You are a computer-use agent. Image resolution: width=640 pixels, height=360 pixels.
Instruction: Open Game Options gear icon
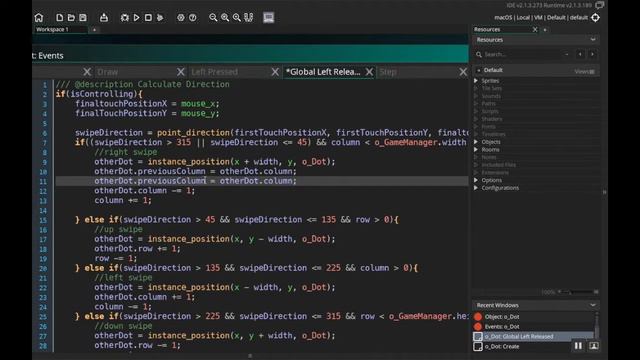pyautogui.click(x=181, y=18)
